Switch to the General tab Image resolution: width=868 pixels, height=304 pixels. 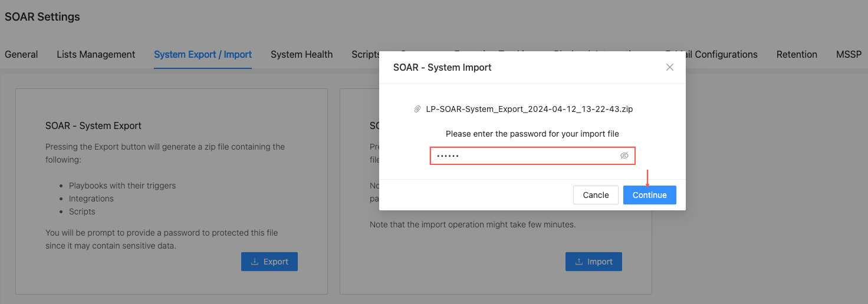pyautogui.click(x=21, y=54)
